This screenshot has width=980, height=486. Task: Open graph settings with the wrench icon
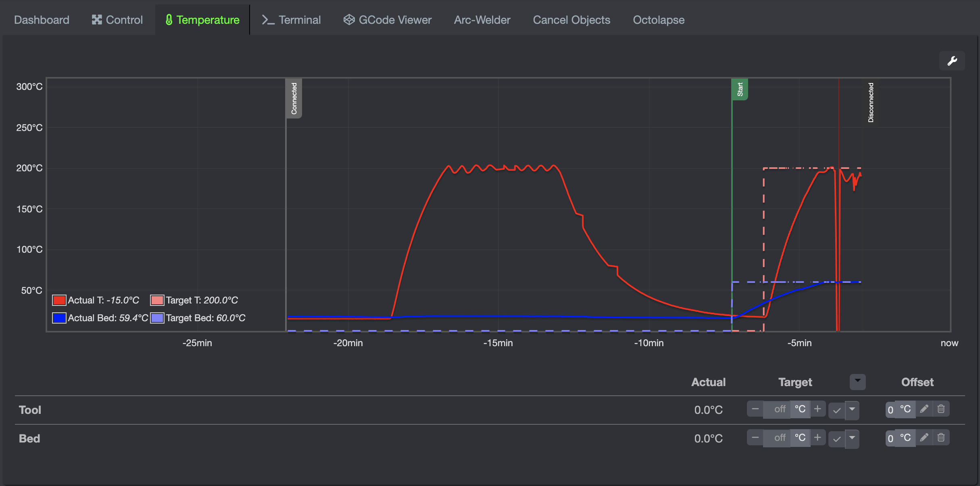coord(952,61)
